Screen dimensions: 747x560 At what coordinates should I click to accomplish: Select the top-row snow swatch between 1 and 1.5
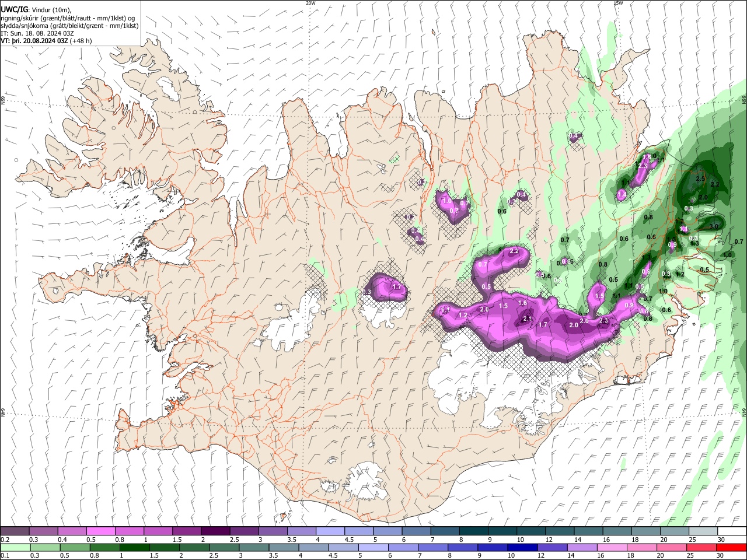(x=158, y=531)
